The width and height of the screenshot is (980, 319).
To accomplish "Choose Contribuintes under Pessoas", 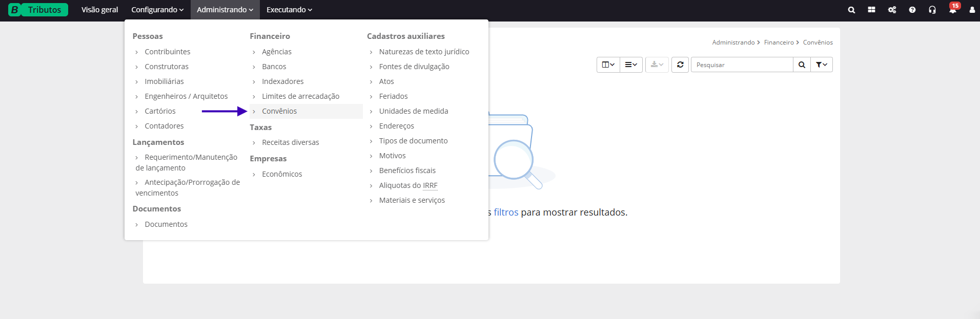I will pos(167,52).
